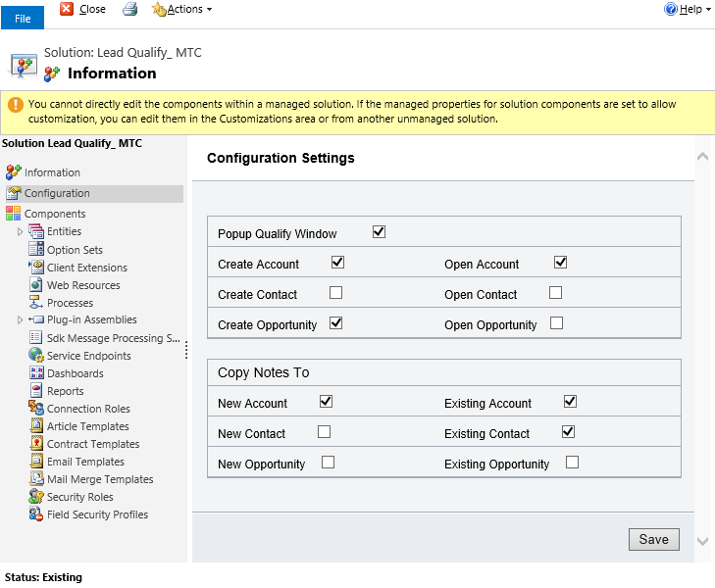Select the Email Templates icon
Viewport: 715px width, 588px height.
pyautogui.click(x=36, y=462)
